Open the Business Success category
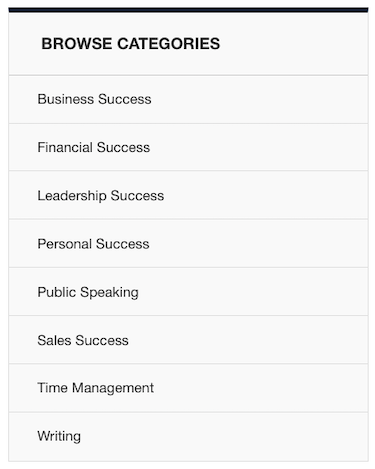This screenshot has width=375, height=469. 94,99
